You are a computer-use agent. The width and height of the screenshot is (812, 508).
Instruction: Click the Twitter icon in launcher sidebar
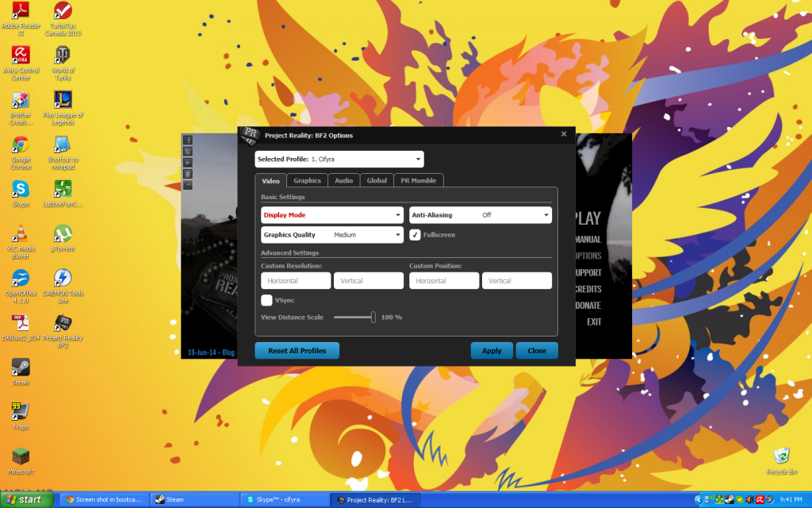pyautogui.click(x=188, y=152)
